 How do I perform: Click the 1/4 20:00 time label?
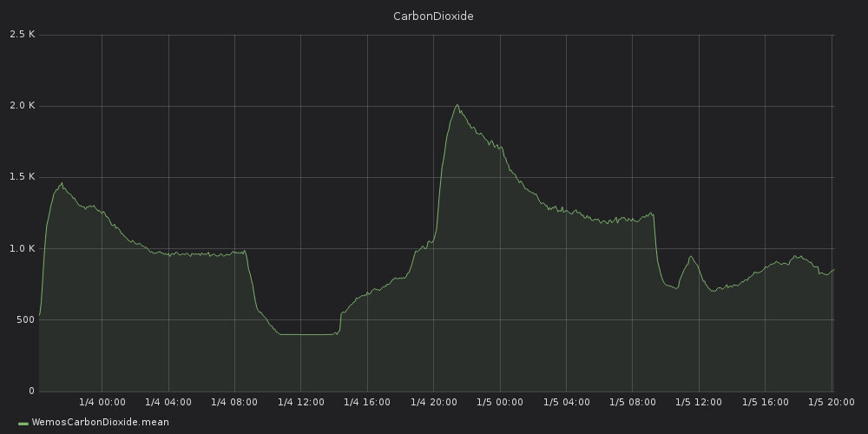point(433,402)
